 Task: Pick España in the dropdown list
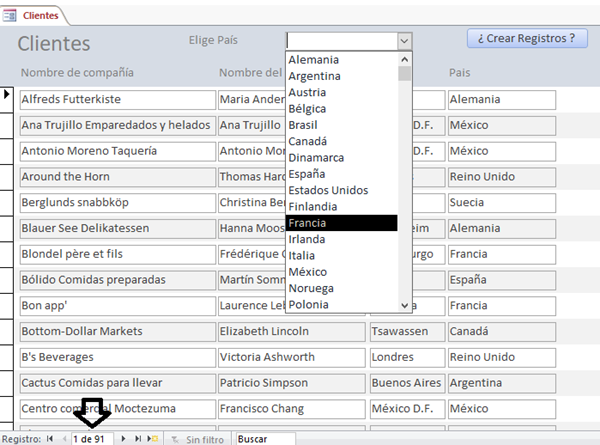[342, 174]
